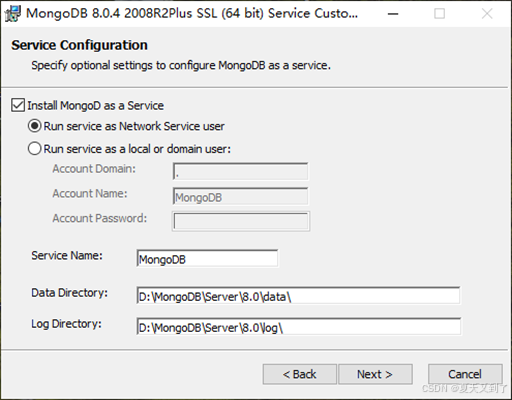This screenshot has width=512, height=400.
Task: Proceed with the Next > button
Action: (375, 374)
